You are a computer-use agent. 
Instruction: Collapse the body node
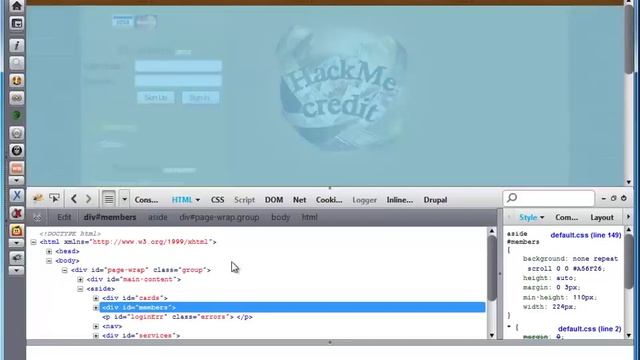tap(49, 261)
